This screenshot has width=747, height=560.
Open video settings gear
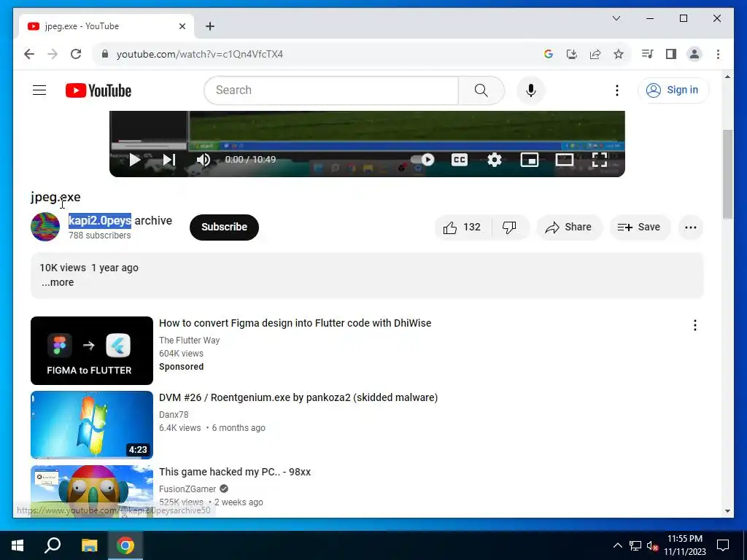(495, 160)
